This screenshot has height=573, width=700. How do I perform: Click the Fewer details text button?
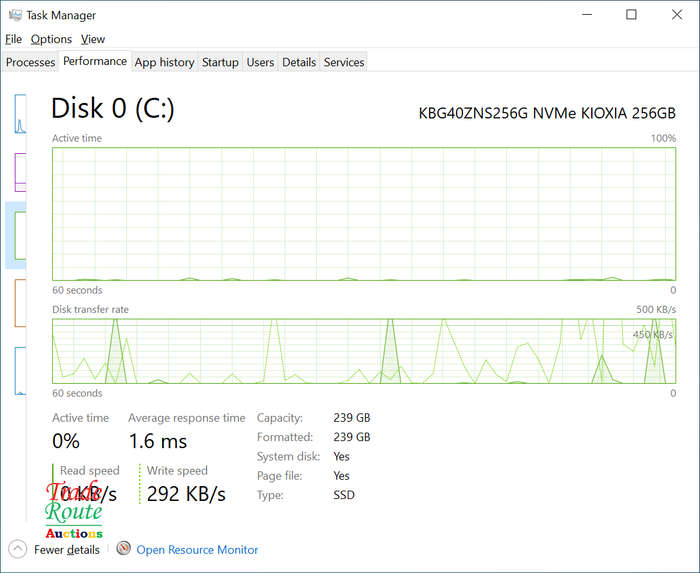coord(67,550)
